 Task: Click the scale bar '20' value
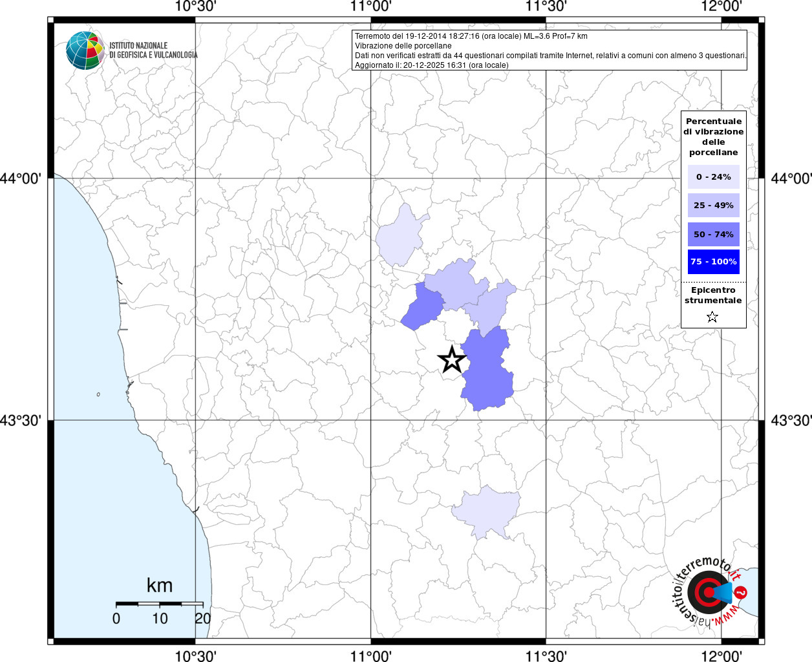(x=203, y=618)
